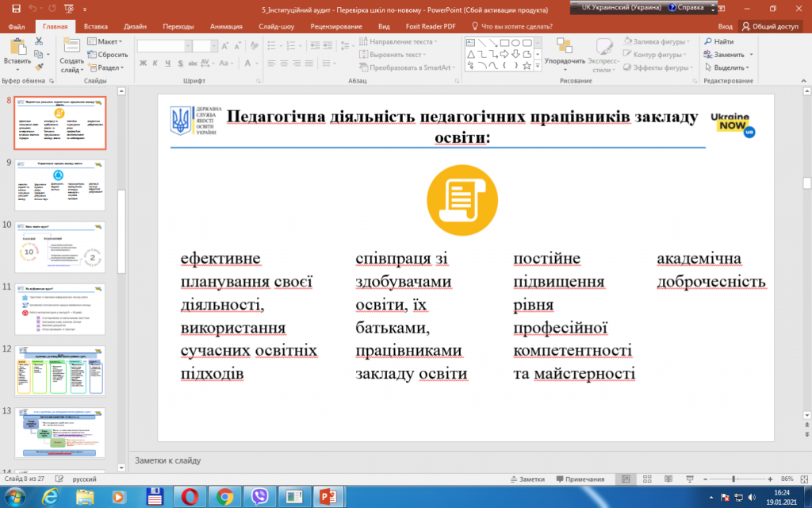Screen dimensions: 812x508
Task: Adjust the zoom slider handle
Action: 733,479
